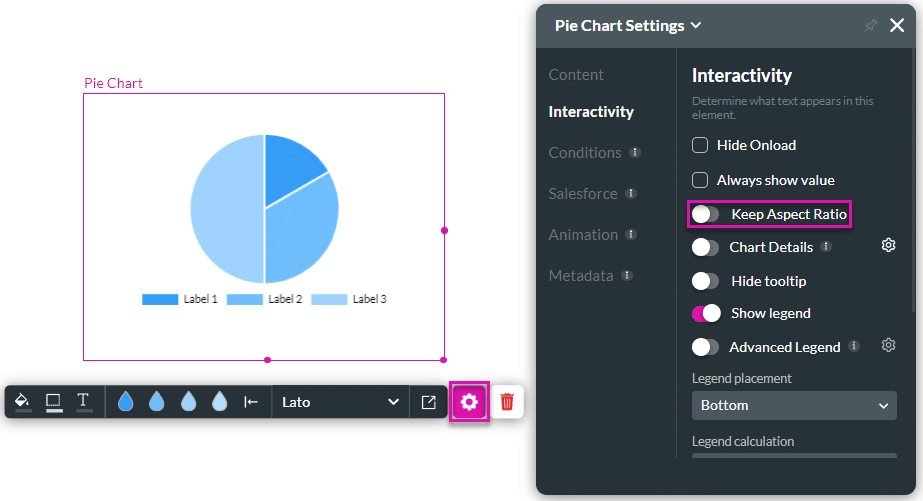Go to the Animation tab
The height and width of the screenshot is (501, 923).
[x=583, y=235]
